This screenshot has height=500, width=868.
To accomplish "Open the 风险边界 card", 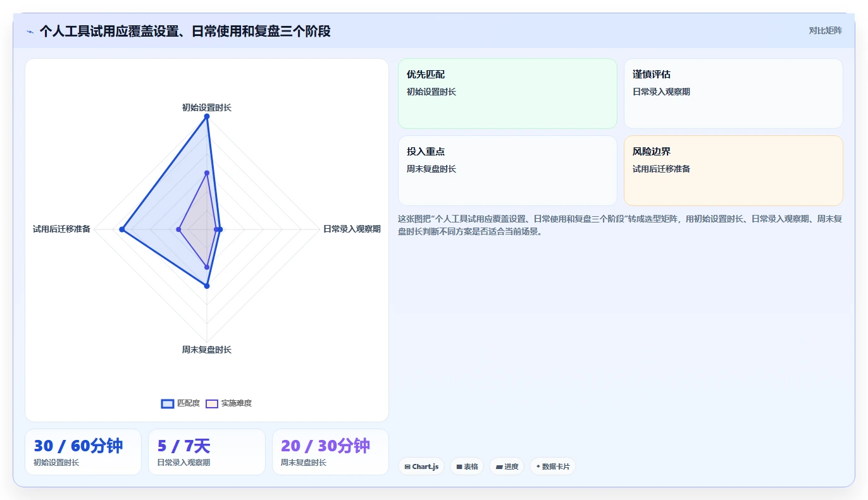I will [733, 171].
